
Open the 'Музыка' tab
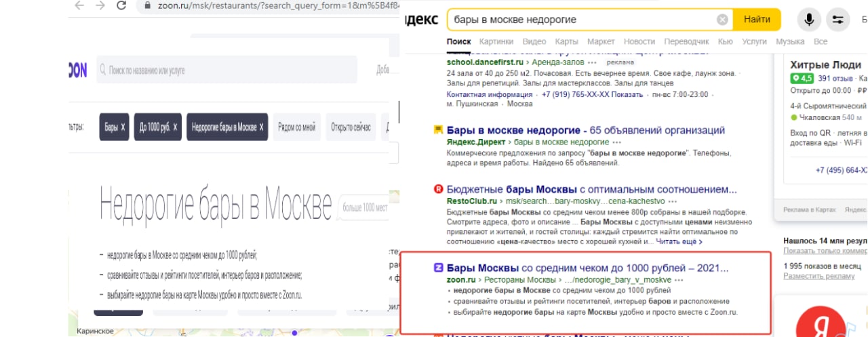coord(790,41)
